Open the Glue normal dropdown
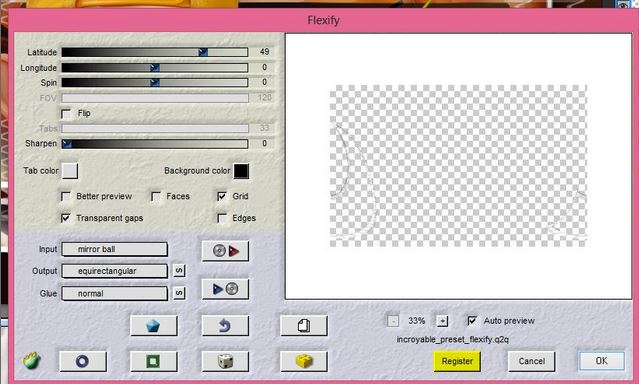This screenshot has height=384, width=639. pos(115,293)
